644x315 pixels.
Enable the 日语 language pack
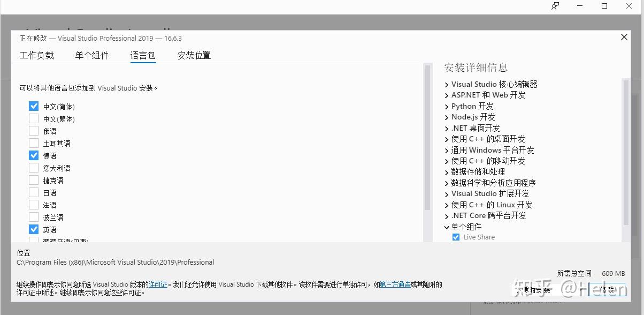pos(34,192)
